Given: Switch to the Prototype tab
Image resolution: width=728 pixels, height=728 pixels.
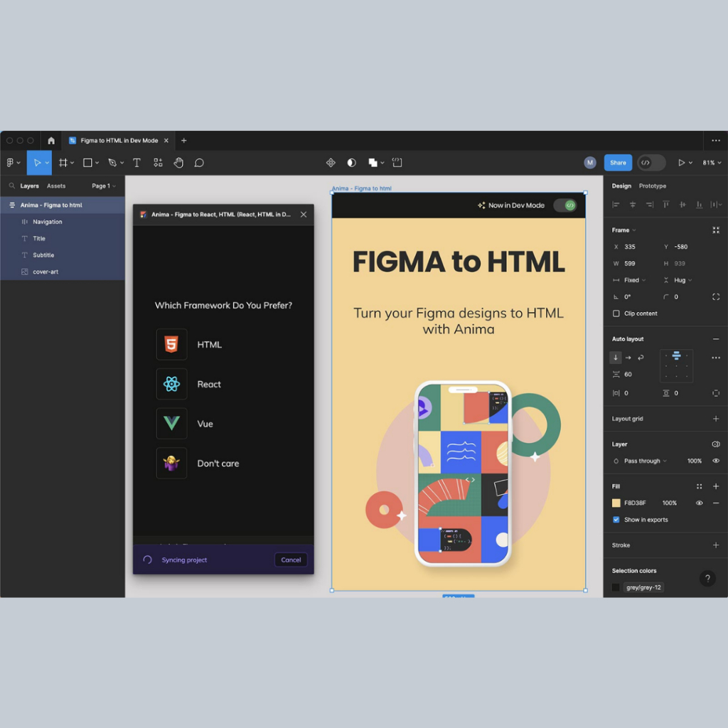Looking at the screenshot, I should [x=652, y=186].
